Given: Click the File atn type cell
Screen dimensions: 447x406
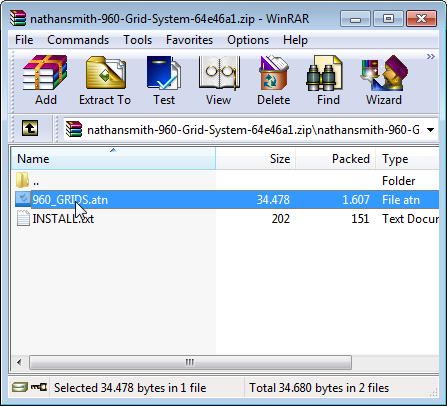Looking at the screenshot, I should (x=401, y=200).
